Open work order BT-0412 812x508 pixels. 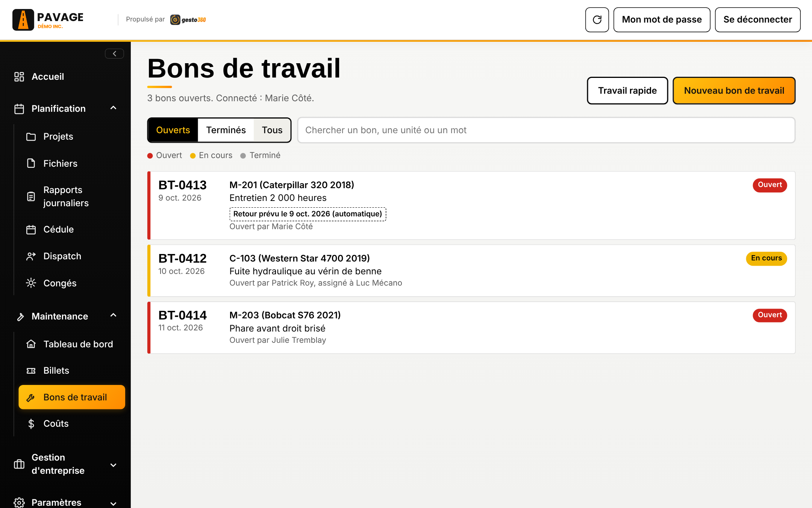tap(471, 271)
